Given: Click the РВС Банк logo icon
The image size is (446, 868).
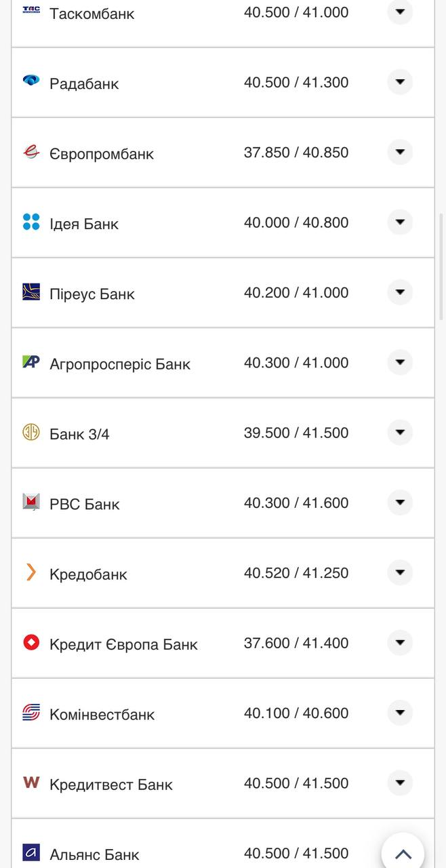Looking at the screenshot, I should (31, 502).
